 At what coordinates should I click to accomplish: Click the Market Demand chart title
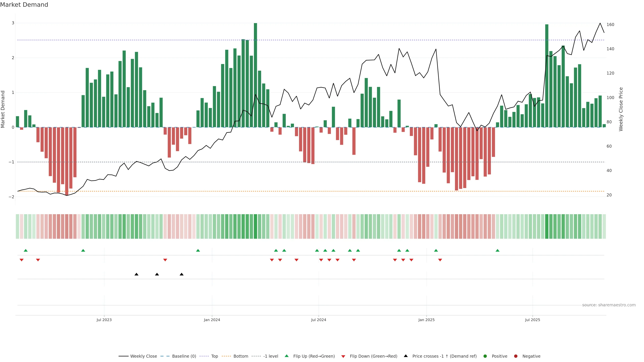tap(24, 5)
